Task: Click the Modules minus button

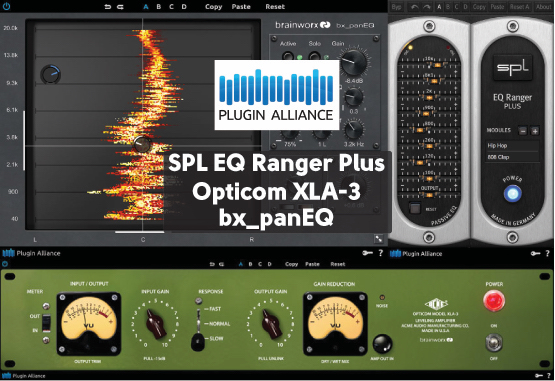Action: (x=523, y=131)
